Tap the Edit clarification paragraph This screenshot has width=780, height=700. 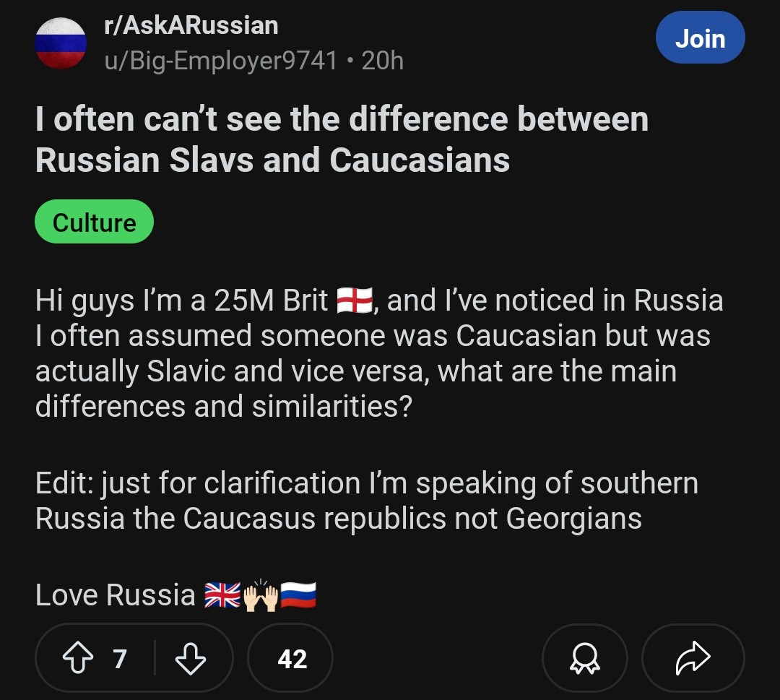click(x=366, y=501)
